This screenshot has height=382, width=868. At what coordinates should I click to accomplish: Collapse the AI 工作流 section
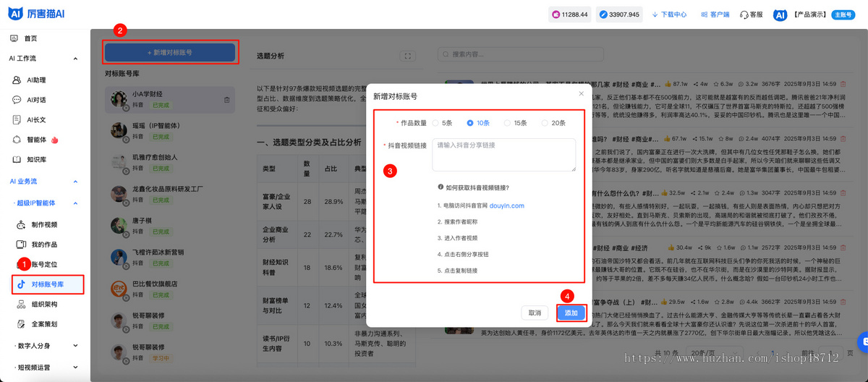coord(75,58)
